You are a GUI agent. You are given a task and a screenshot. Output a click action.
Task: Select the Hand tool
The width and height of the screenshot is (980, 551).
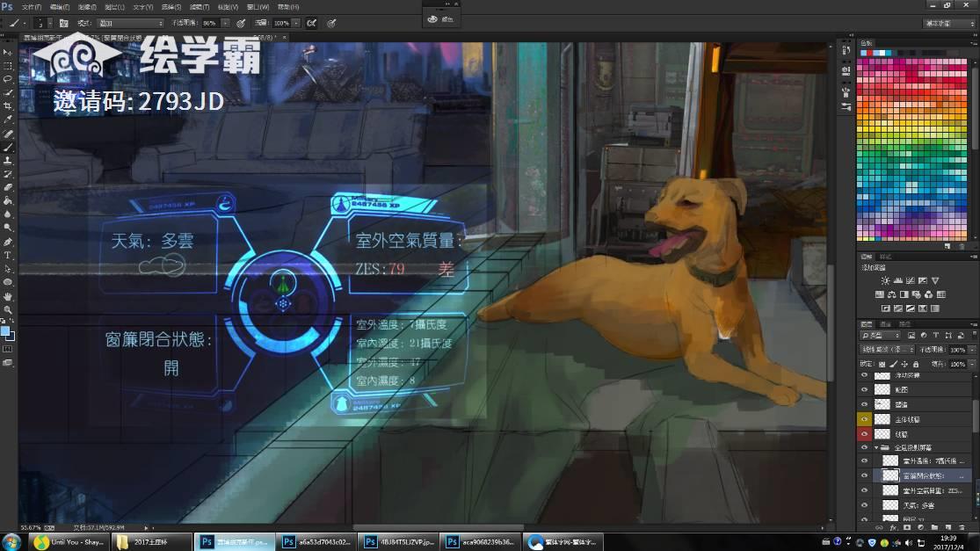tap(8, 297)
